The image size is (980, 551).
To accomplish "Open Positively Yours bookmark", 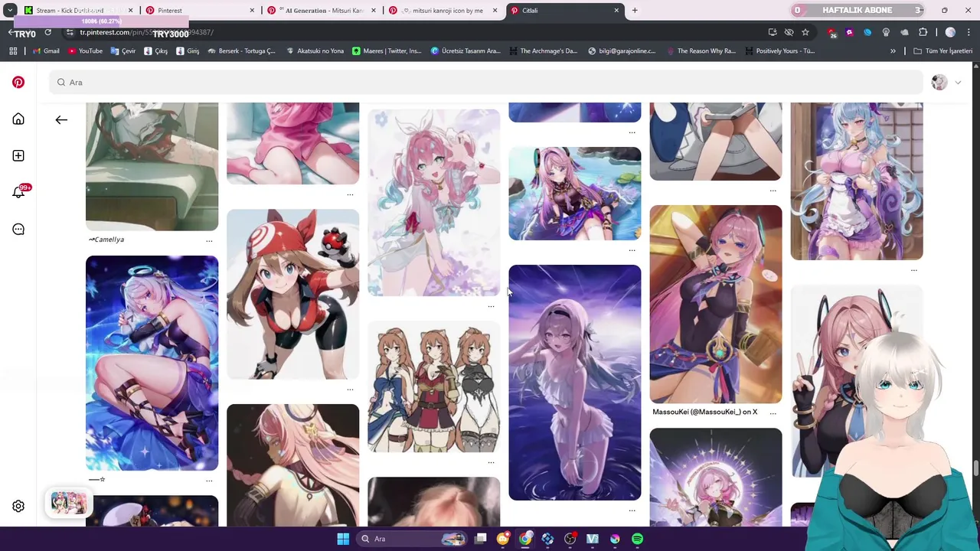I will (x=779, y=51).
